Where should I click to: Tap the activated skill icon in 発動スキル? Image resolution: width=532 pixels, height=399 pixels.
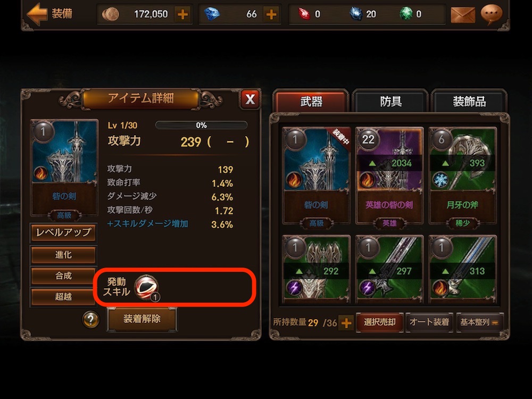pyautogui.click(x=147, y=287)
